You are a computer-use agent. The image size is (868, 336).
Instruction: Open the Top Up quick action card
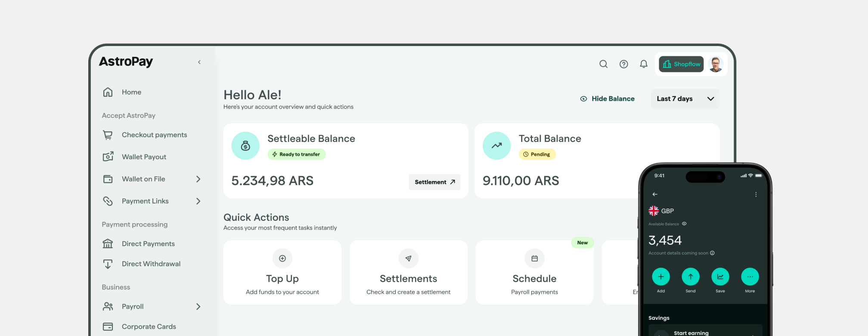click(x=282, y=272)
